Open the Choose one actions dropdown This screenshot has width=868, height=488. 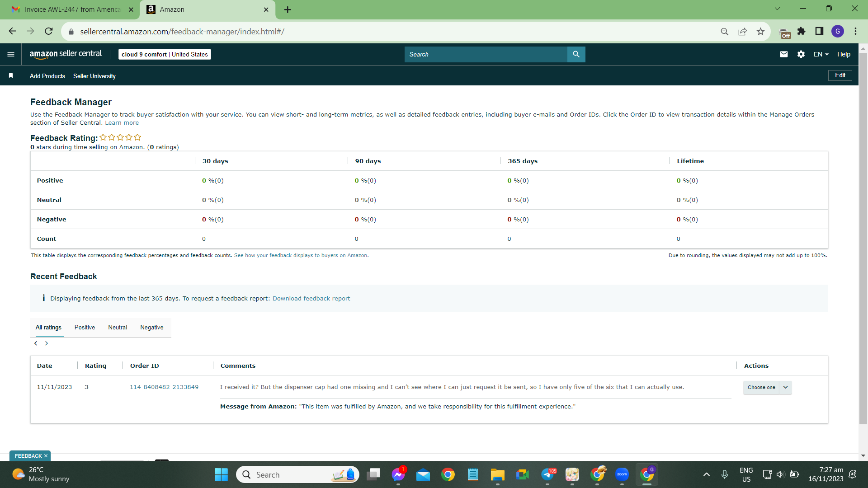(767, 387)
